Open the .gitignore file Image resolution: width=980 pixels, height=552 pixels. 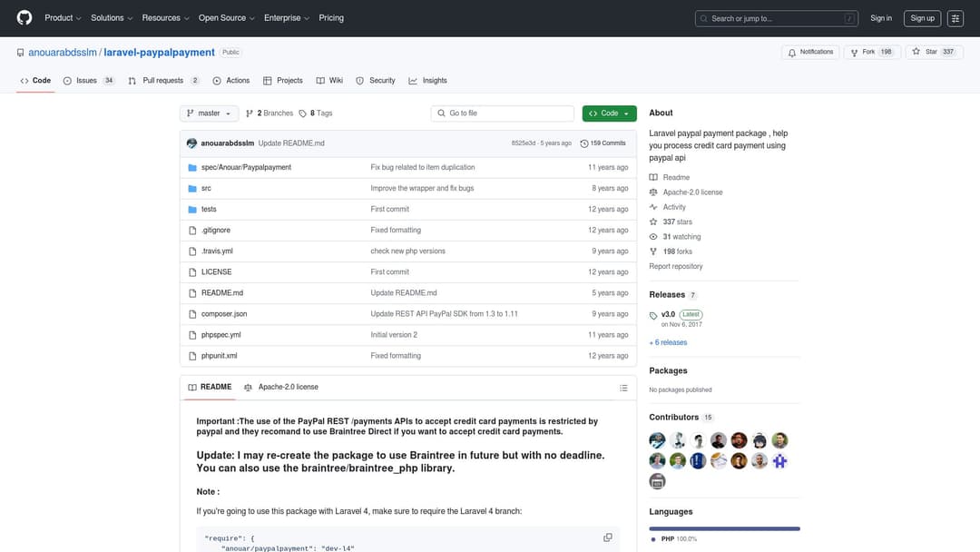click(216, 230)
